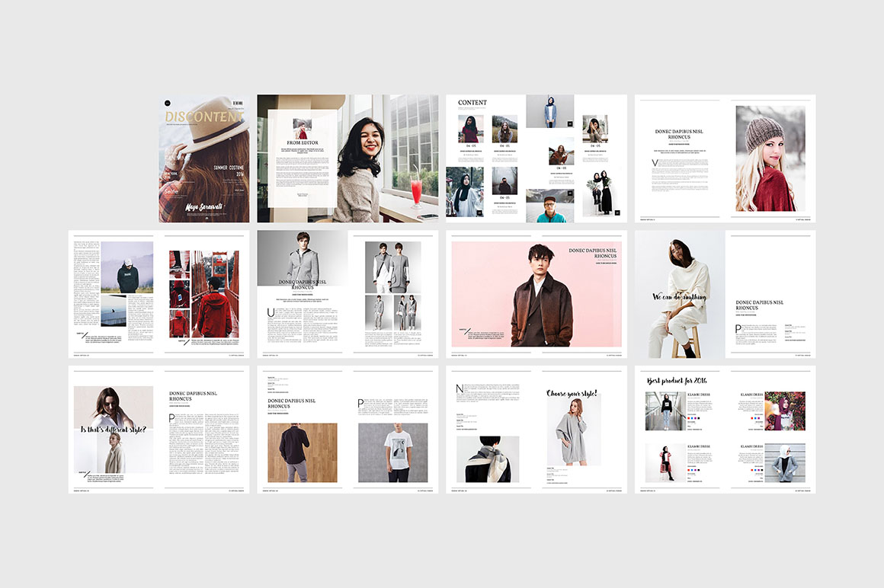884x588 pixels.
Task: Click the maroon hijab product photo
Action: [783, 411]
